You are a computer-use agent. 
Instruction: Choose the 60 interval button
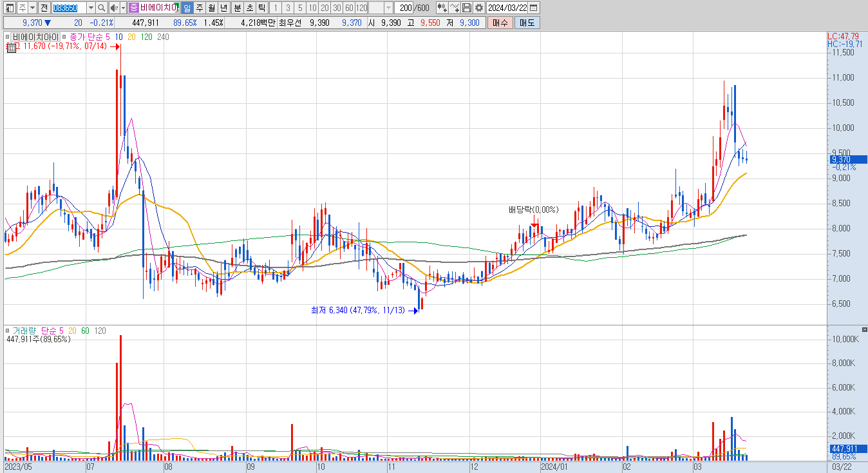349,8
